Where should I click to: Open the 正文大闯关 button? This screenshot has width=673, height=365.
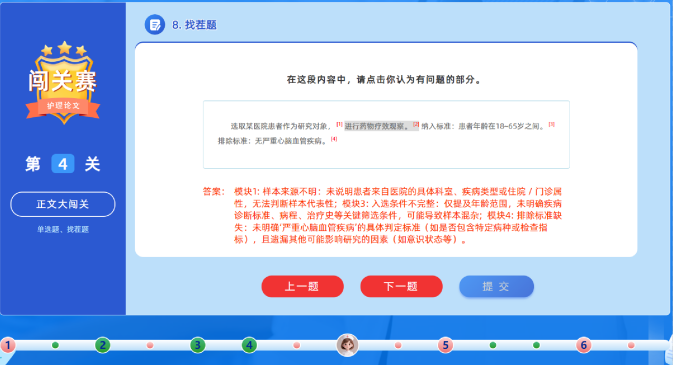[63, 204]
